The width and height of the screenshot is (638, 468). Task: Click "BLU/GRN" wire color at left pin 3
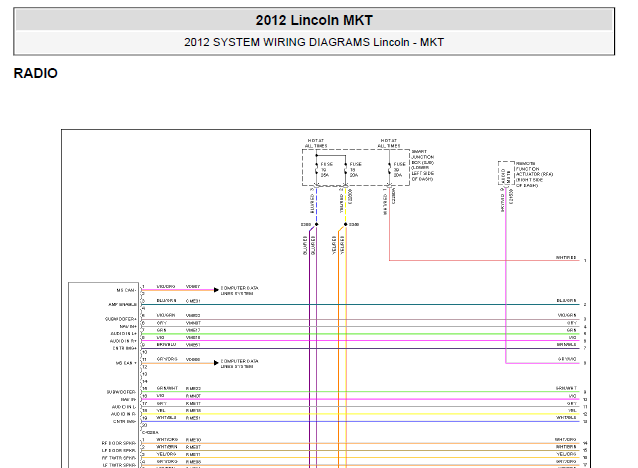(166, 301)
